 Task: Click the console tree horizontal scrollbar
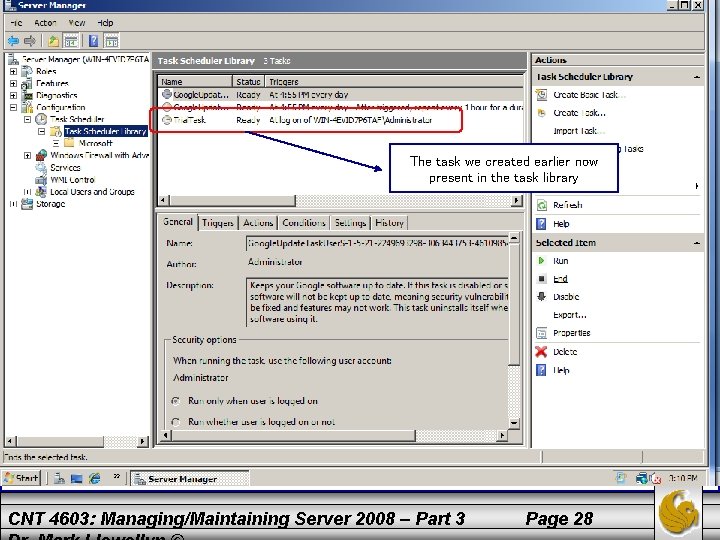pos(77,441)
